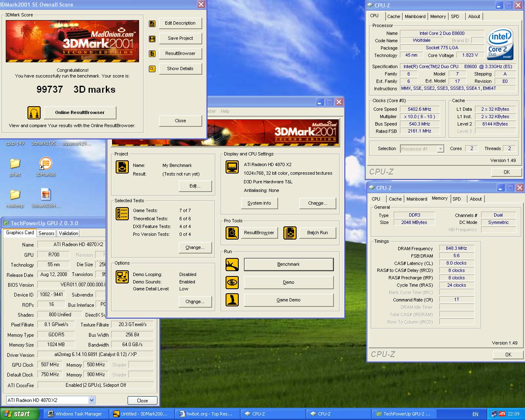Viewport: 525px width, 420px height.
Task: Click the Start button
Action: coord(20,414)
